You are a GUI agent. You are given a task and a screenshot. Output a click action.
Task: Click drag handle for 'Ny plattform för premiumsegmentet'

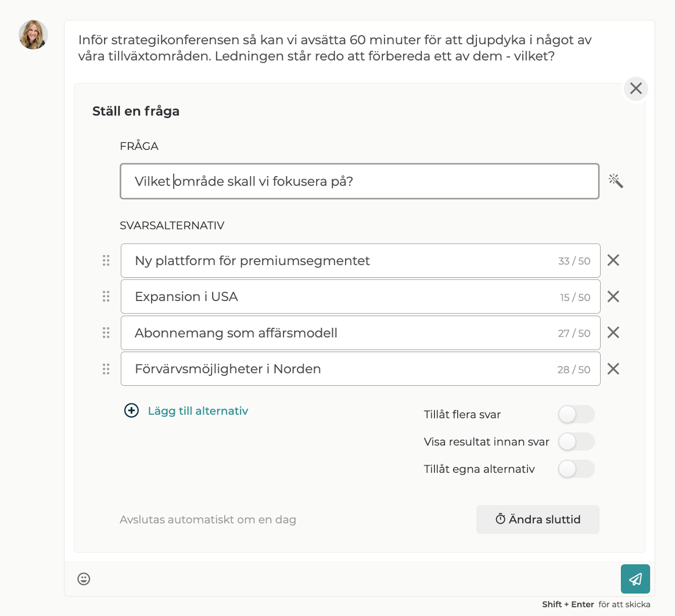(106, 260)
